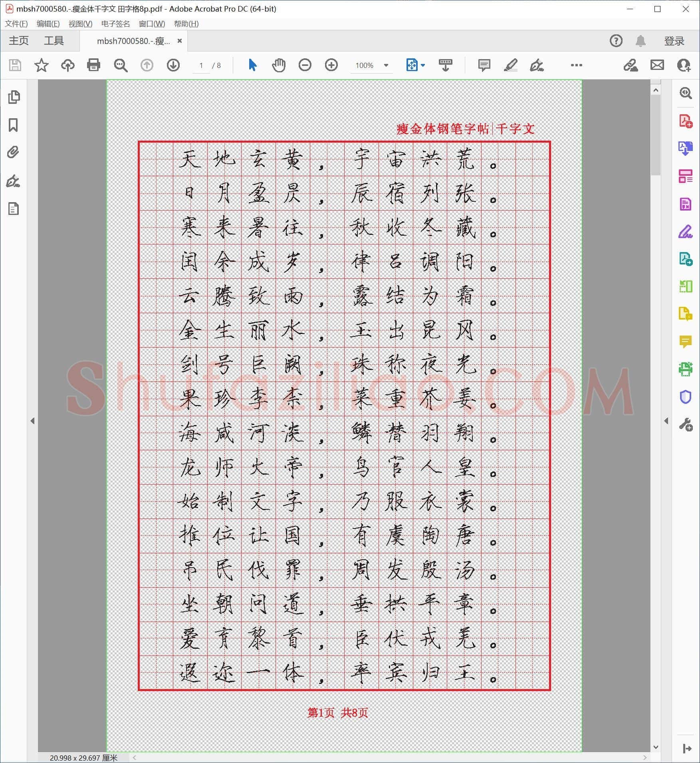
Task: Open the 窗口 menu
Action: click(152, 24)
